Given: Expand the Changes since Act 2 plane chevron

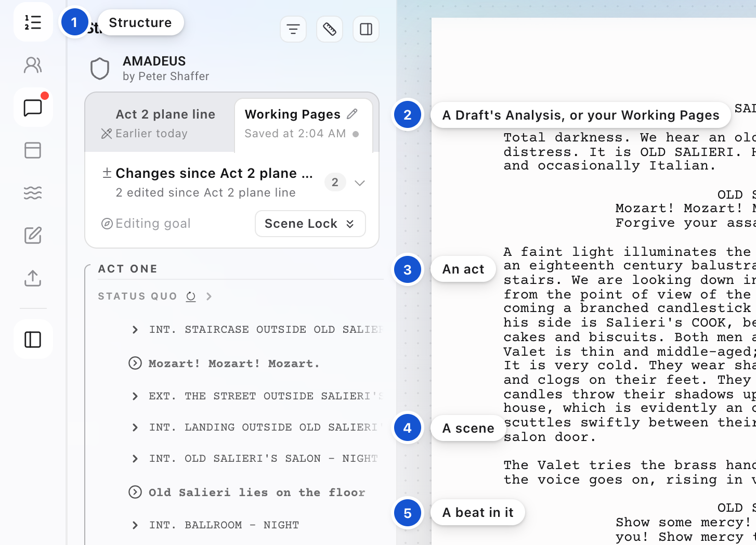Looking at the screenshot, I should (x=360, y=183).
